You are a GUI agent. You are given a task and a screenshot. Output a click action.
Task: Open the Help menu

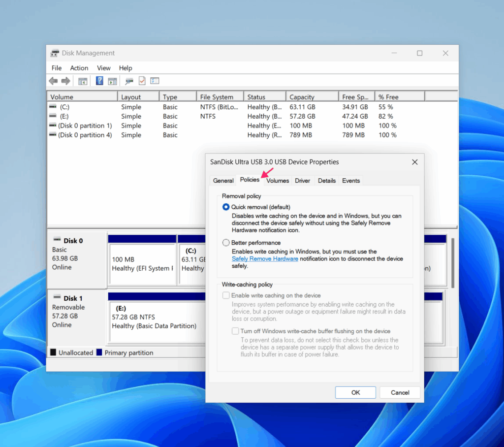(126, 68)
